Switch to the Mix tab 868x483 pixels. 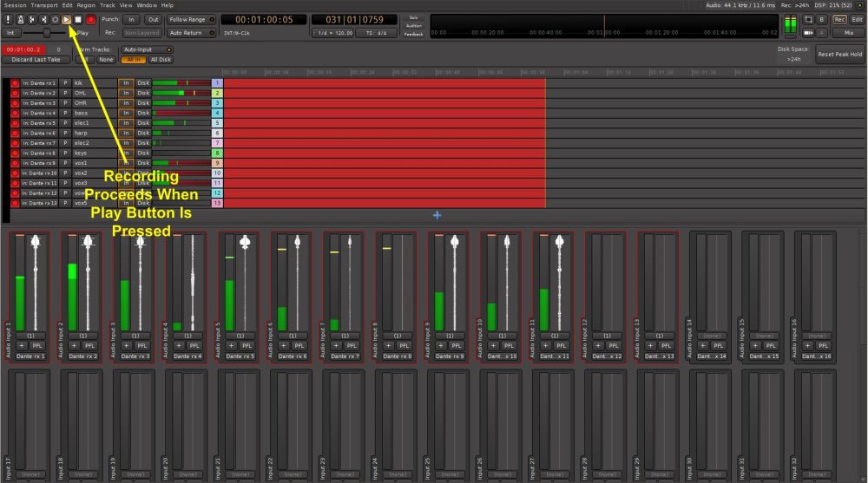[848, 33]
